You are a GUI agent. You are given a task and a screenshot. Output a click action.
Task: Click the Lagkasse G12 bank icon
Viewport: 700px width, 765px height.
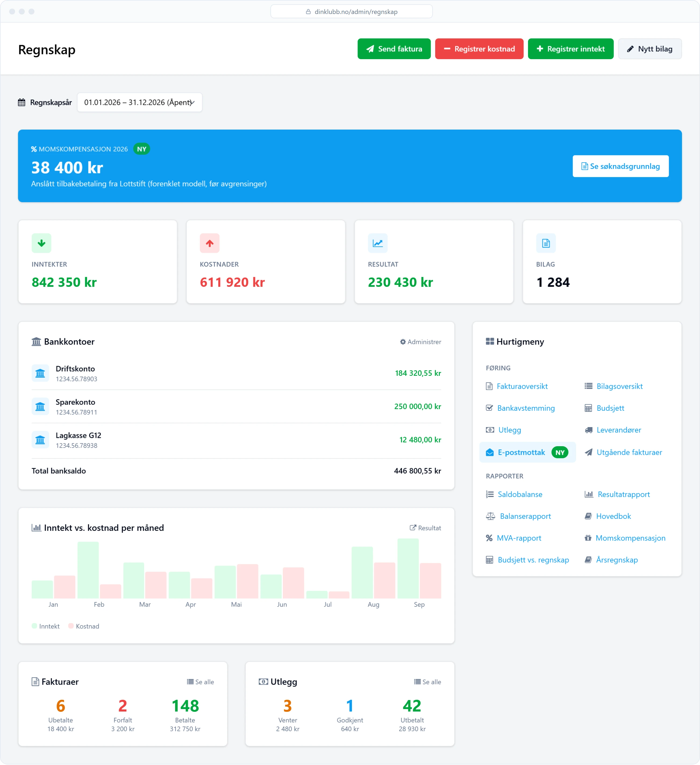[x=40, y=440]
